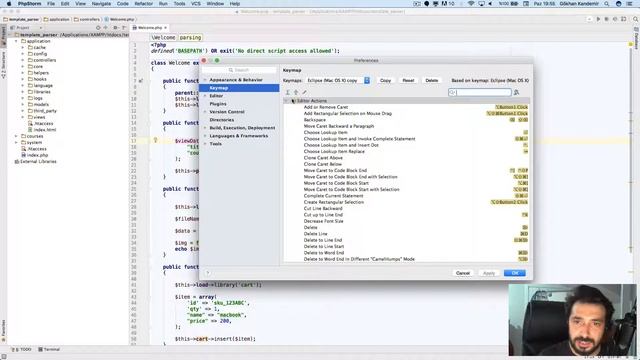Select 'Clone Caret Above' action row
Image resolution: width=640 pixels, height=360 pixels.
click(x=406, y=158)
